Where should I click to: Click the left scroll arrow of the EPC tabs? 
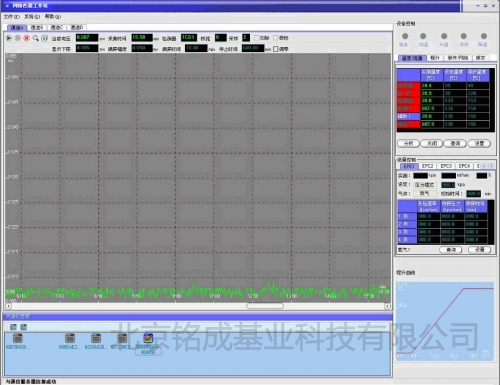click(x=484, y=166)
